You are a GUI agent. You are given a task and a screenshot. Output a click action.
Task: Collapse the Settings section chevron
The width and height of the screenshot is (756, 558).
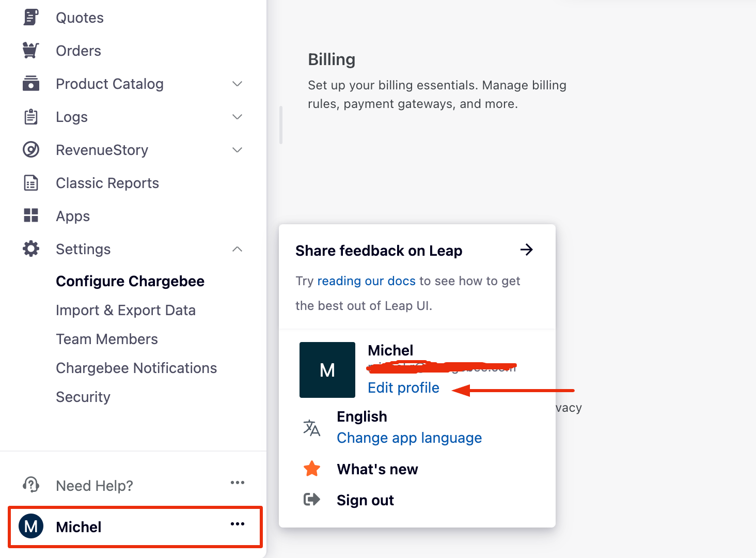pyautogui.click(x=237, y=249)
